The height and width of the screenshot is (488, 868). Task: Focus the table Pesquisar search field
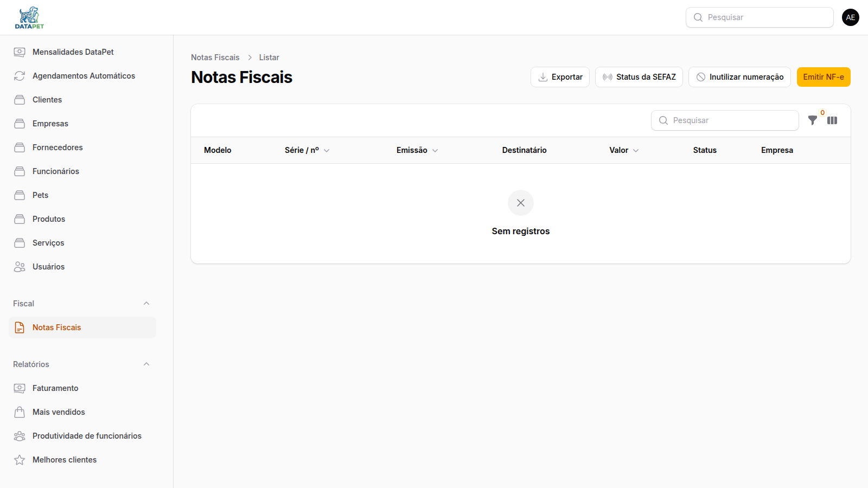tap(725, 120)
